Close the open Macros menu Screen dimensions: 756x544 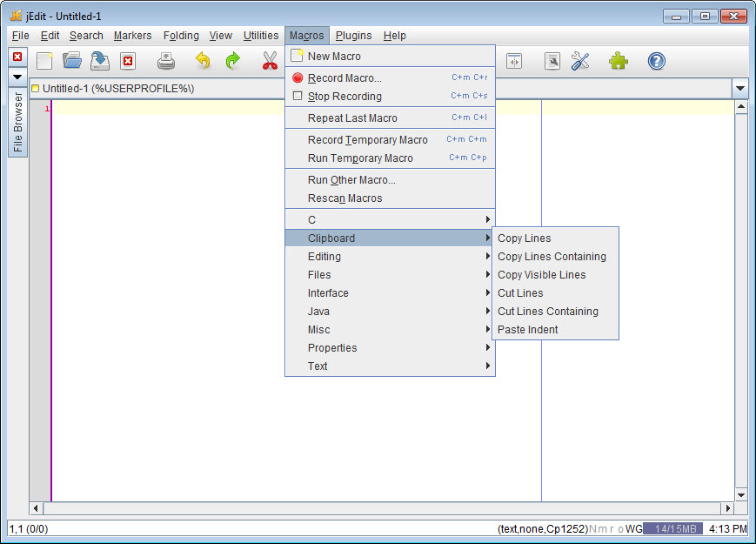306,36
